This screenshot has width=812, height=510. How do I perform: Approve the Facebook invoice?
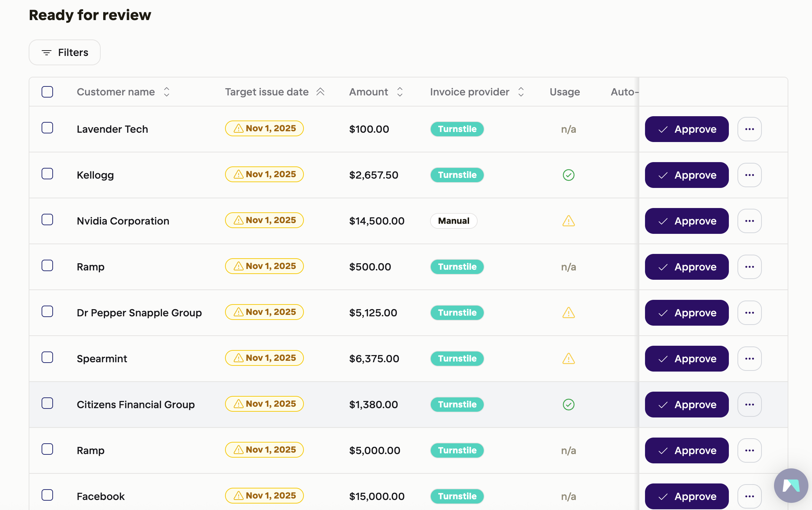[x=687, y=496]
